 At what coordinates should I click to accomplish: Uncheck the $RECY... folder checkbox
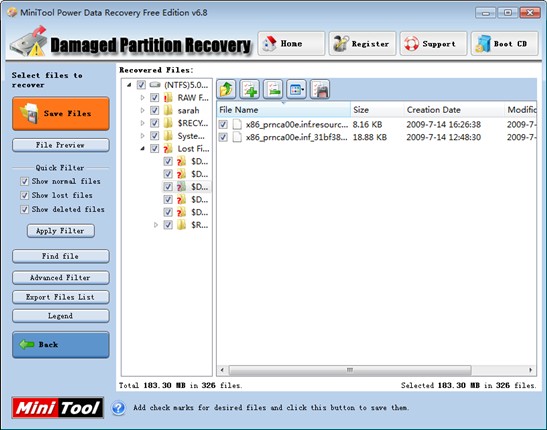tap(155, 123)
